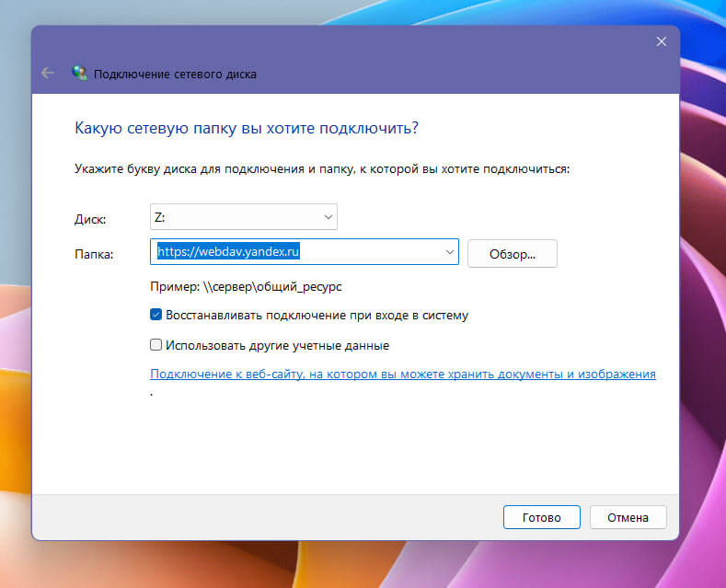Uncheck Восстанавливать подключение при входе в систему
The width and height of the screenshot is (726, 588).
tap(156, 315)
